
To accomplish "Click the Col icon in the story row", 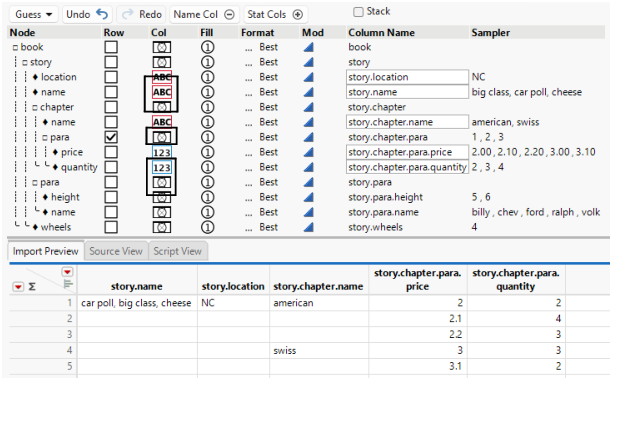I will coord(162,62).
